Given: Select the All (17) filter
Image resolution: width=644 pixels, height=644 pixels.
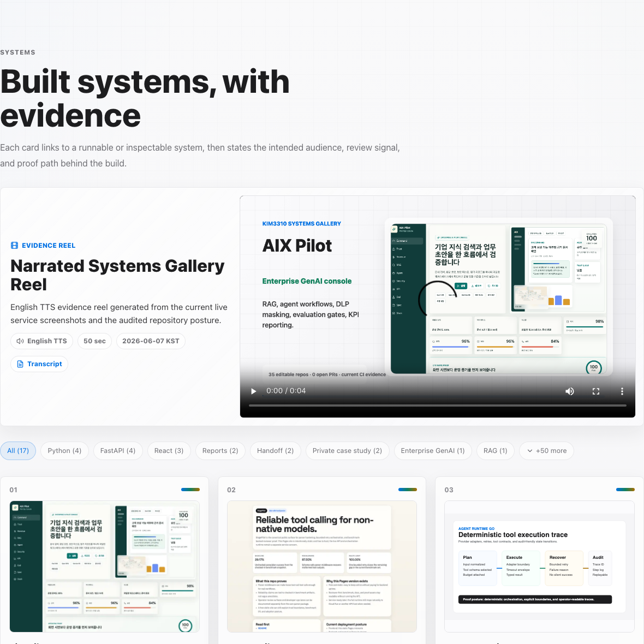Looking at the screenshot, I should tap(18, 451).
